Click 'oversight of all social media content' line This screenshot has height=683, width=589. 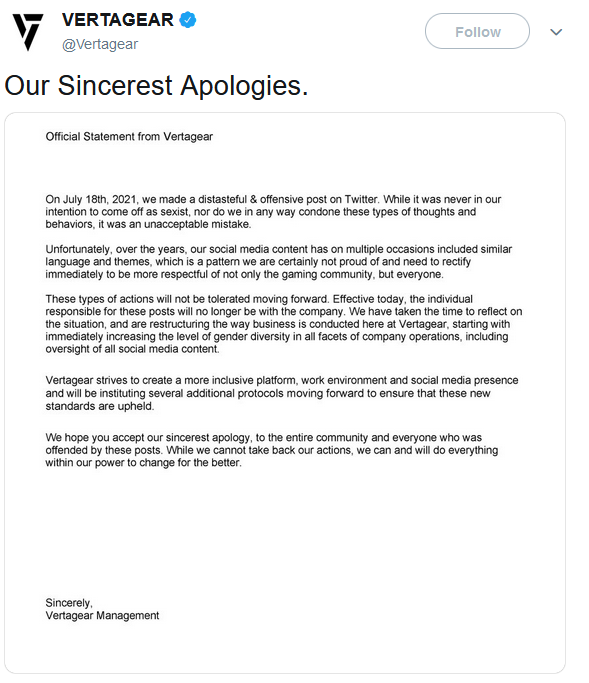pyautogui.click(x=132, y=349)
